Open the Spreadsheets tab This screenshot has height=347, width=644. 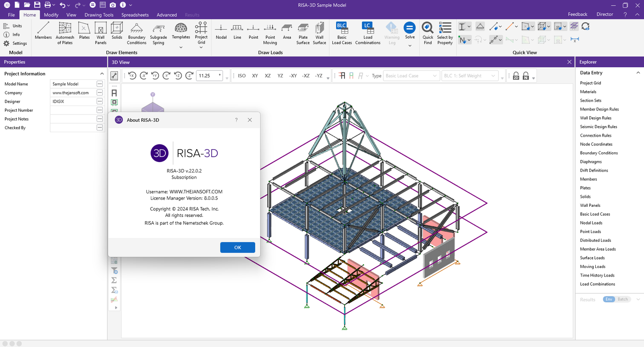135,15
